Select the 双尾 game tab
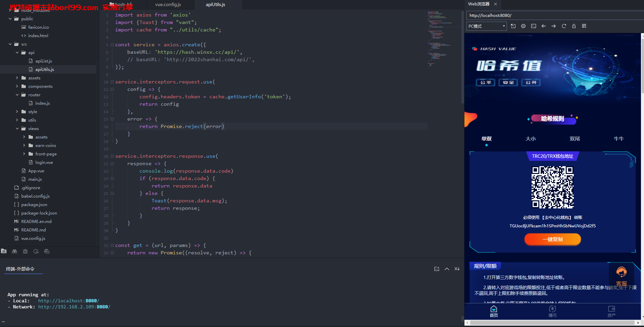644x327 pixels. point(575,139)
